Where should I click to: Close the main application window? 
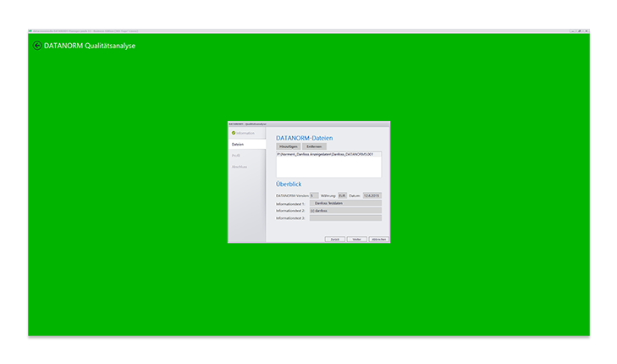[586, 31]
